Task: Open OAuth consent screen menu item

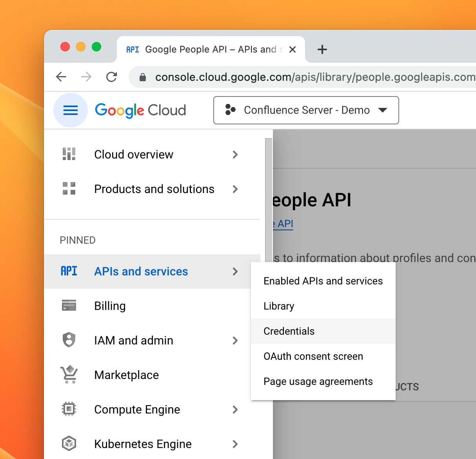Action: (313, 356)
